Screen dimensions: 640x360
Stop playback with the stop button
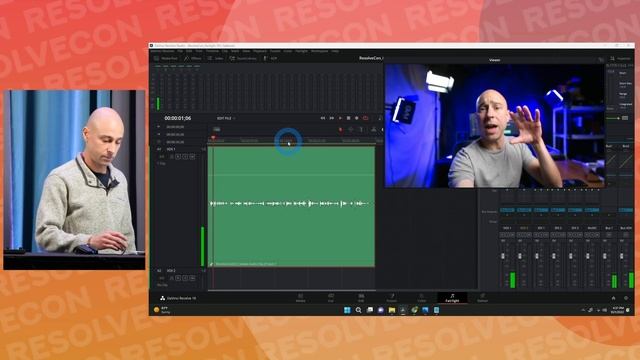click(x=348, y=118)
